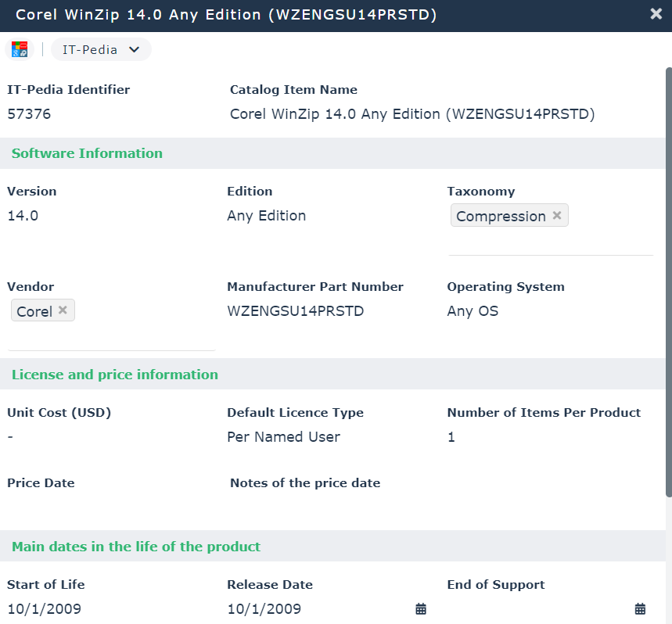672x624 pixels.
Task: Click the colorful catalog source icon
Action: point(20,50)
